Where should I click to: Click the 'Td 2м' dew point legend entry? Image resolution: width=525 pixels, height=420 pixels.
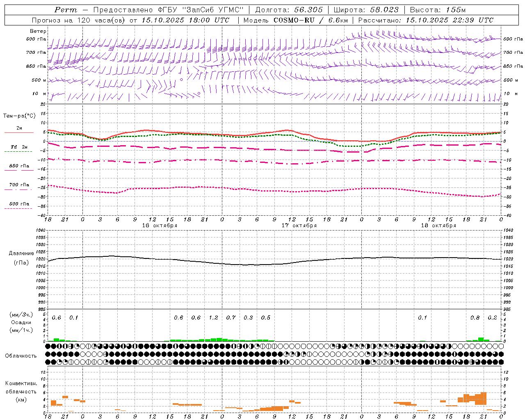[x=19, y=147]
